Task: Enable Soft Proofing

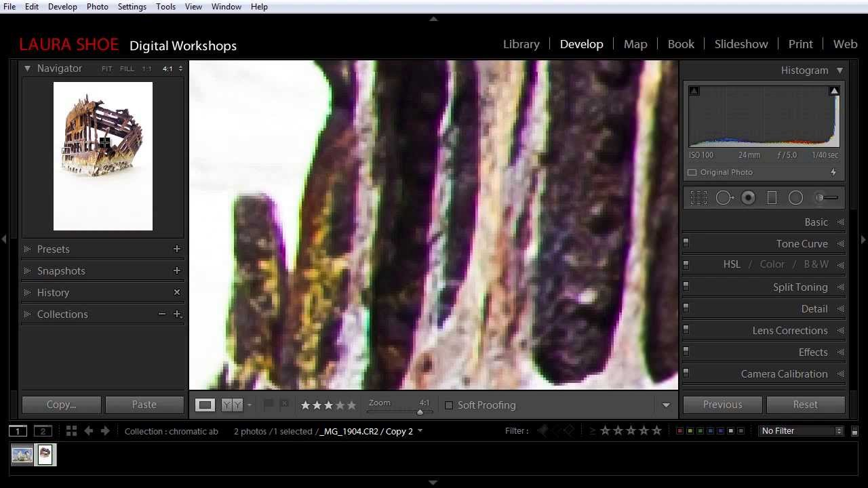Action: 449,405
